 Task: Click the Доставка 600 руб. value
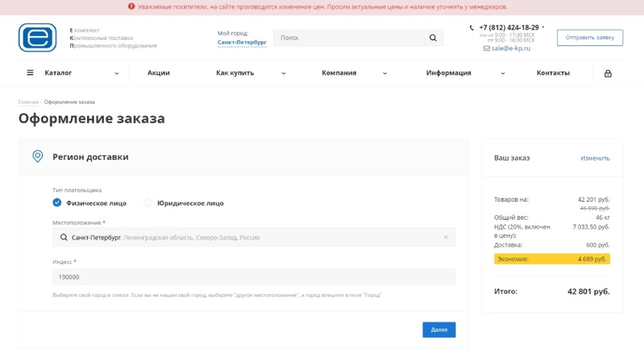point(598,245)
